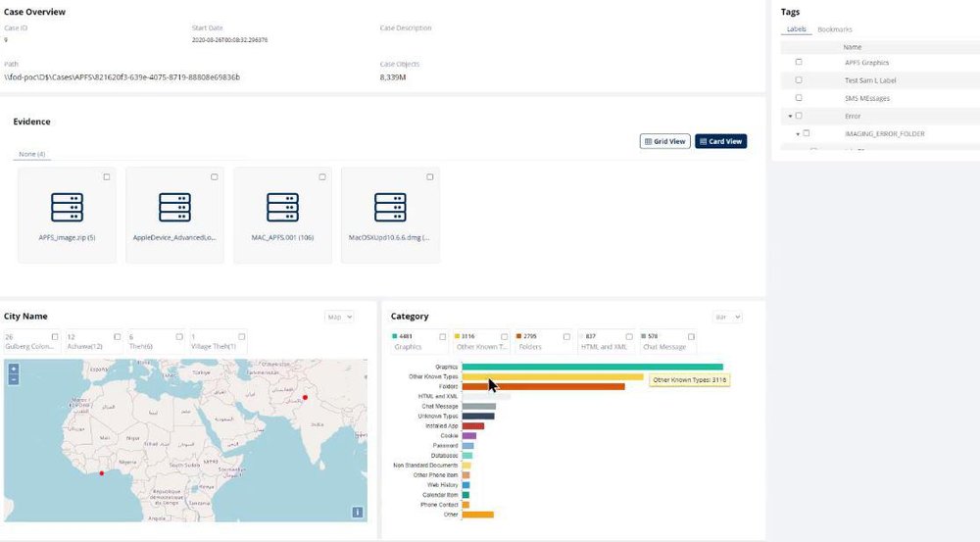Screen dimensions: 980x542
Task: Tick the Folders category filter checkbox
Action: pos(566,337)
